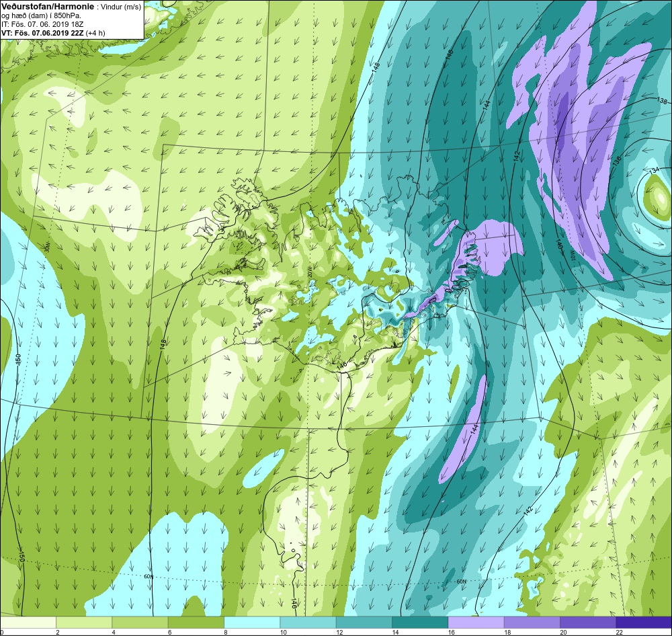672x636 pixels.
Task: Click the '(+4 h)' forecast offset text
Action: tap(95, 32)
